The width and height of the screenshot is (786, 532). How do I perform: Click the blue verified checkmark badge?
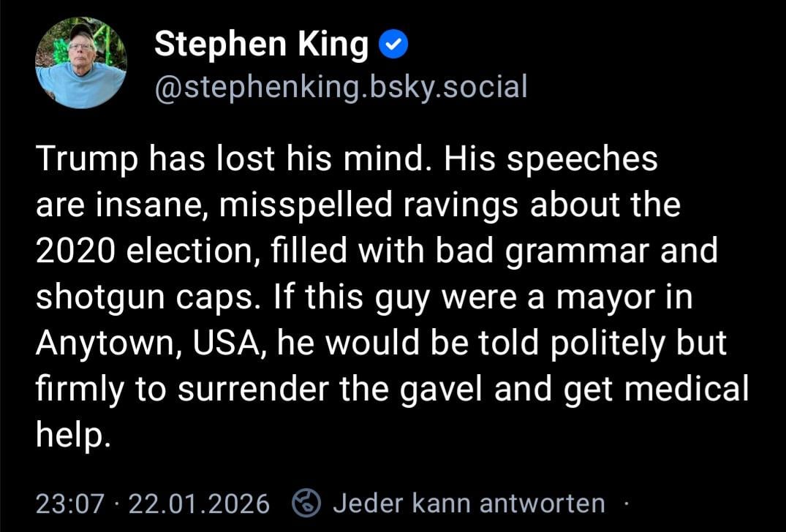(x=393, y=46)
